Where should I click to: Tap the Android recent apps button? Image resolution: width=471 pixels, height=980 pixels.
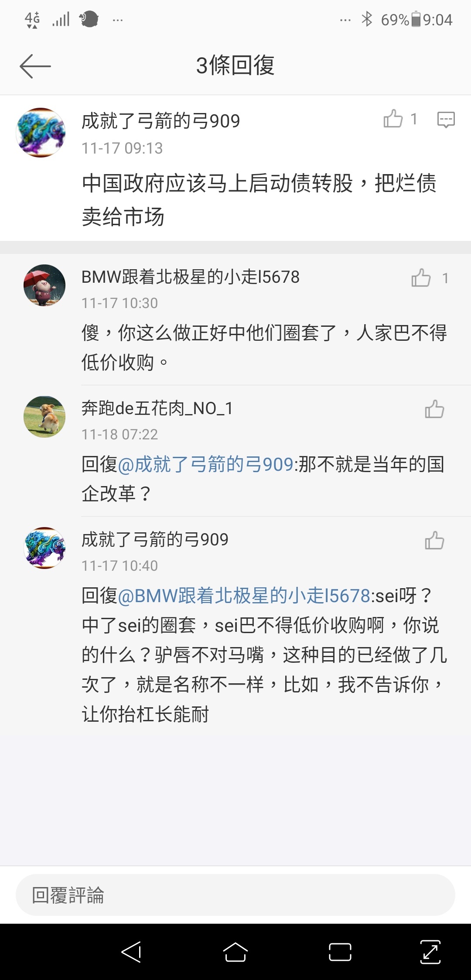340,952
